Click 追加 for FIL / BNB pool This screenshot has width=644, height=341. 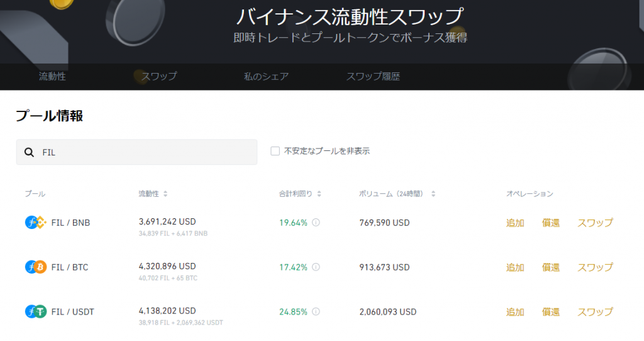tap(515, 223)
